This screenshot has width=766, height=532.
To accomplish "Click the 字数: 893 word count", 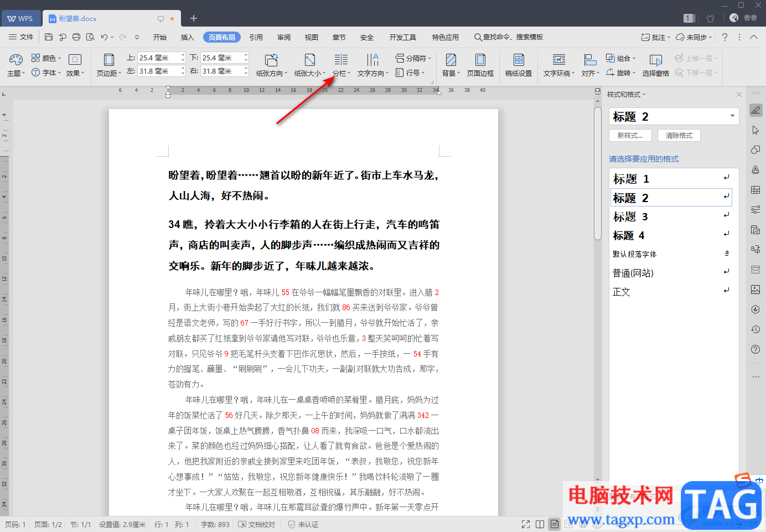I will (215, 524).
